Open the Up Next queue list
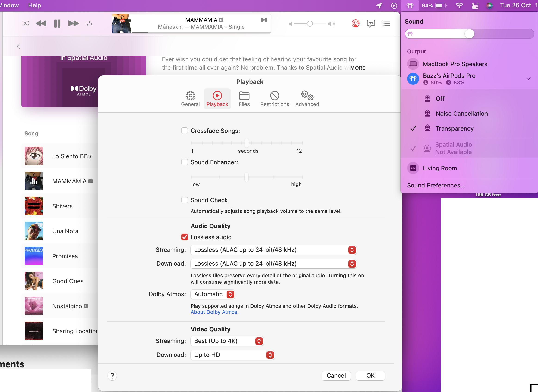This screenshot has width=538, height=392. point(386,23)
